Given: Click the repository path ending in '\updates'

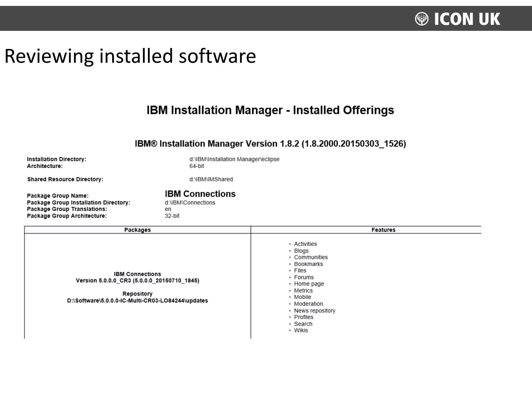Looking at the screenshot, I should (137, 301).
